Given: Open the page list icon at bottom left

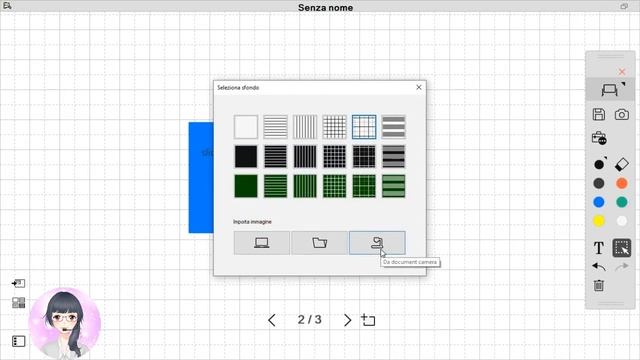Looking at the screenshot, I should click(x=18, y=341).
